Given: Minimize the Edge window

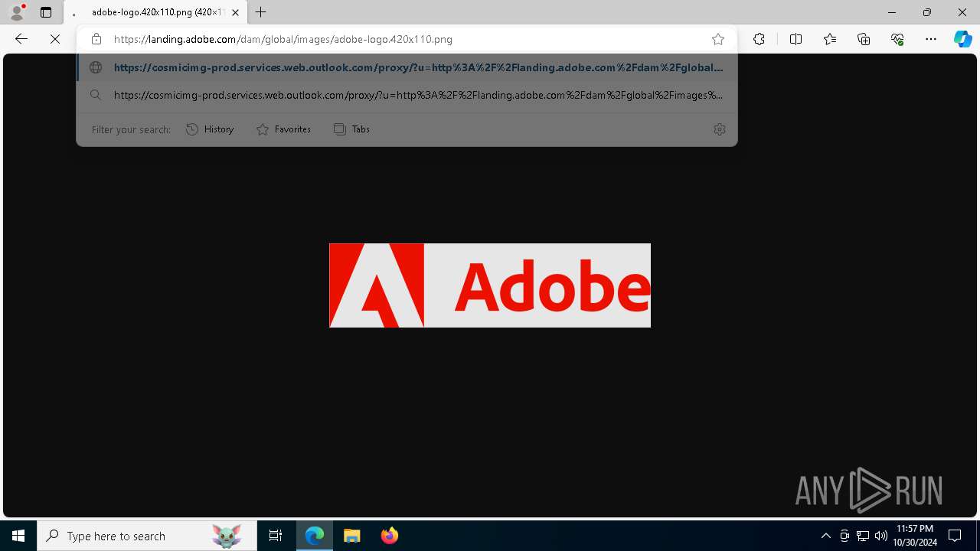Looking at the screenshot, I should 891,12.
